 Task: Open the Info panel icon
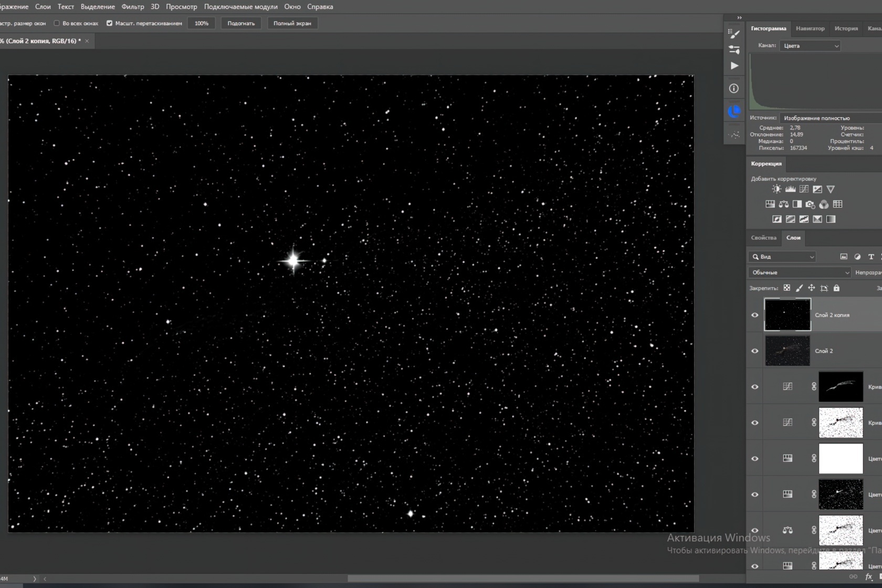(734, 89)
